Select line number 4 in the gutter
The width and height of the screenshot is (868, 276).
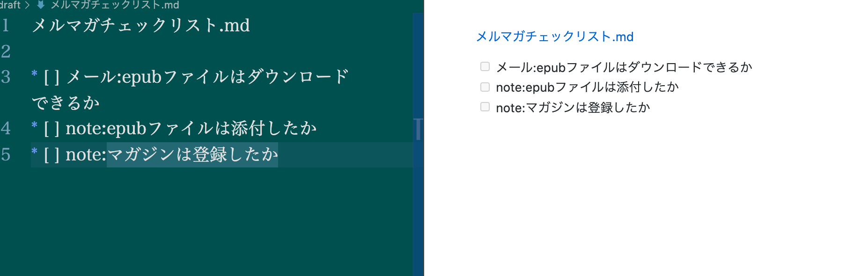[6, 128]
